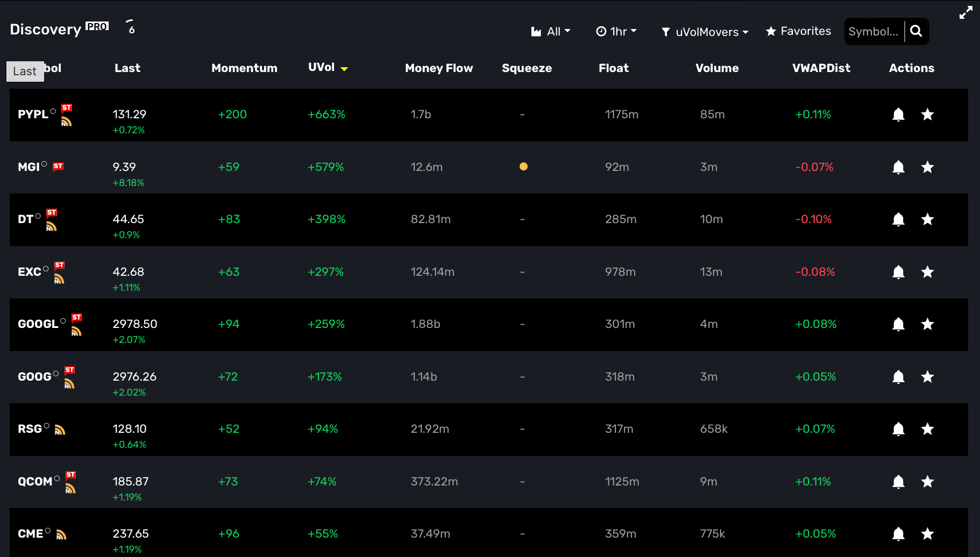Click the bell icon for GOOG
The height and width of the screenshot is (557, 980).
tap(898, 377)
